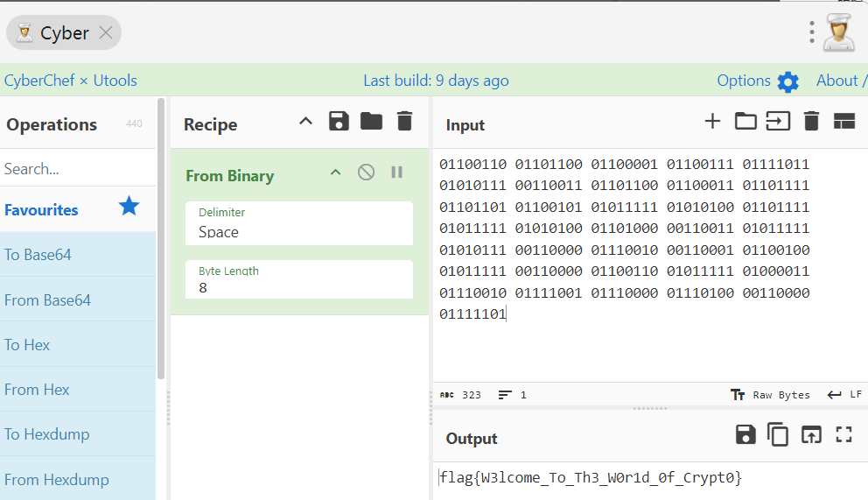
Task: Maximise the output pane
Action: 843,434
